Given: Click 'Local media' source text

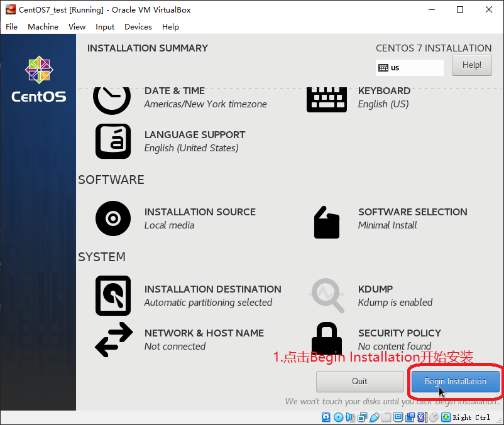Looking at the screenshot, I should point(169,225).
